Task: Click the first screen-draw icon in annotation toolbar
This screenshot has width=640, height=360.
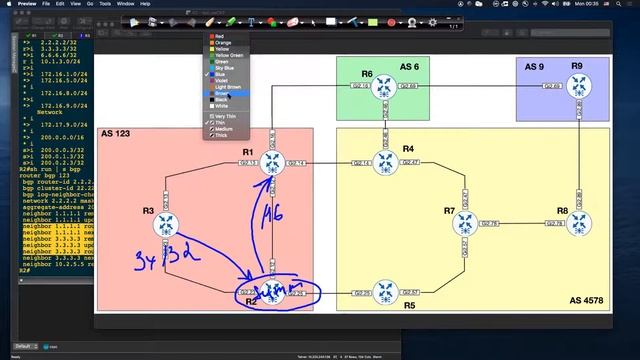Action: [134, 22]
